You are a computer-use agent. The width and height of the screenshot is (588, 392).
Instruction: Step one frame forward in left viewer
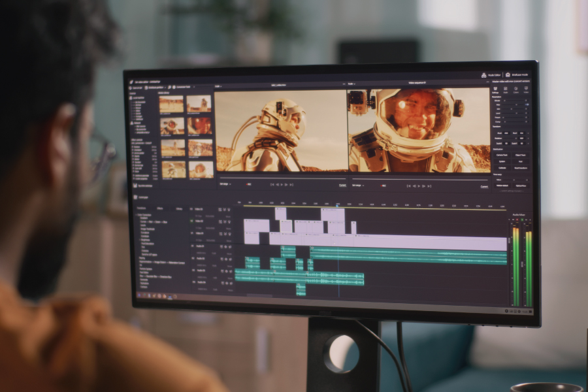pos(286,184)
